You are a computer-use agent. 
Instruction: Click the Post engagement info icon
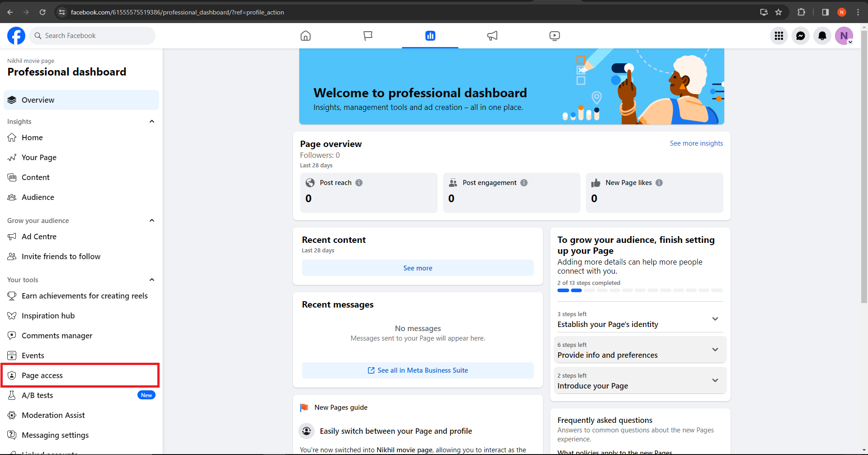click(524, 183)
